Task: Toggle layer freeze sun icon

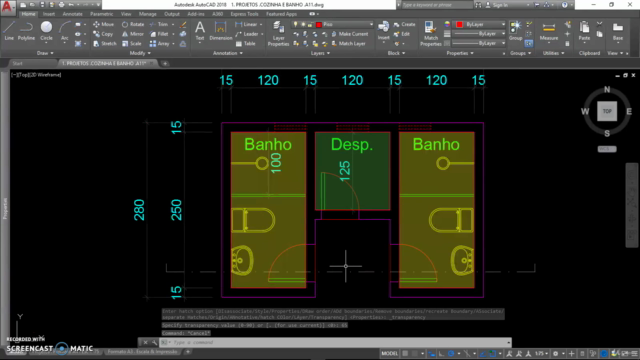Action: 303,24
